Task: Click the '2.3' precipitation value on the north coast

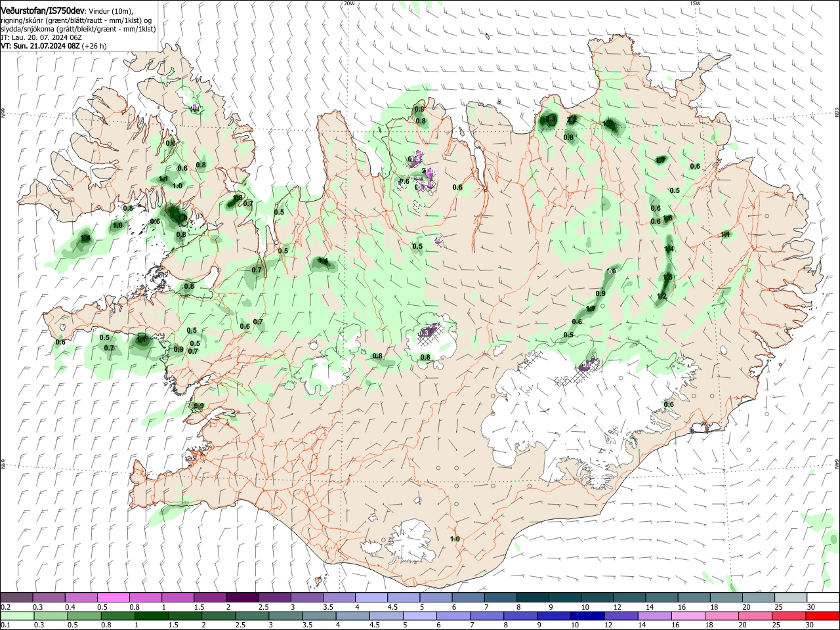Action: click(x=550, y=119)
